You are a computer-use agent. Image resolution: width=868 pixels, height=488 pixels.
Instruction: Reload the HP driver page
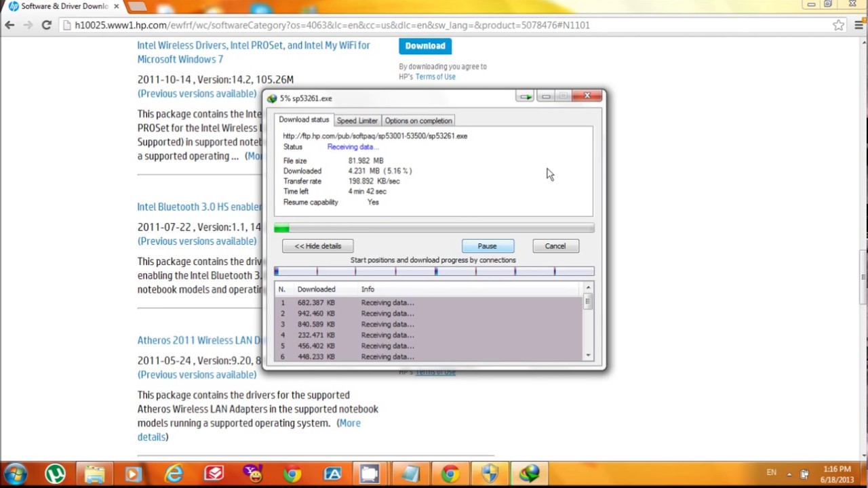click(x=46, y=25)
